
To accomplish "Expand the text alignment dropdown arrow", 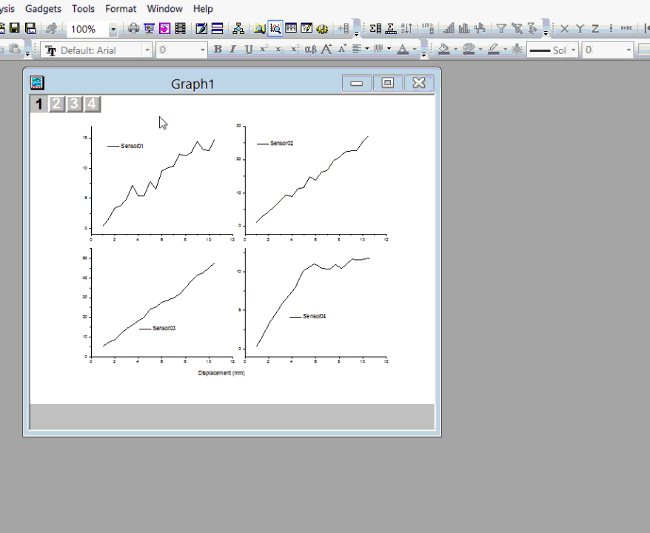I will pyautogui.click(x=367, y=49).
